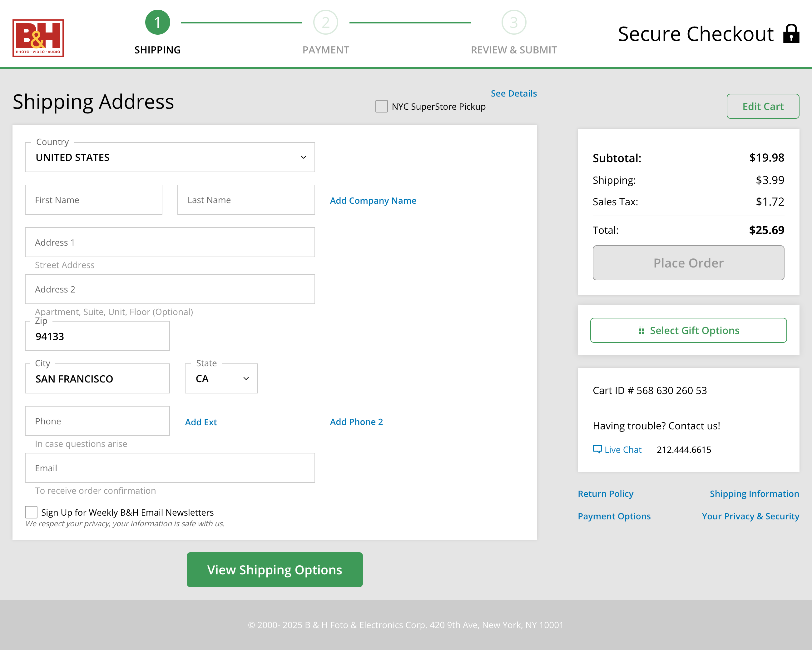Expand the State dropdown showing CA
Screen dimensions: 812x650
click(x=221, y=378)
